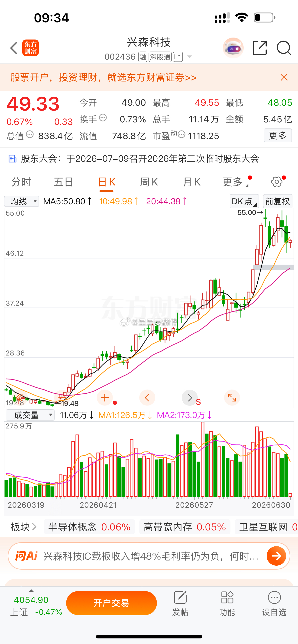Screen dimensions: 298x644
Task: Open the 功能 functions icon
Action: tap(227, 598)
